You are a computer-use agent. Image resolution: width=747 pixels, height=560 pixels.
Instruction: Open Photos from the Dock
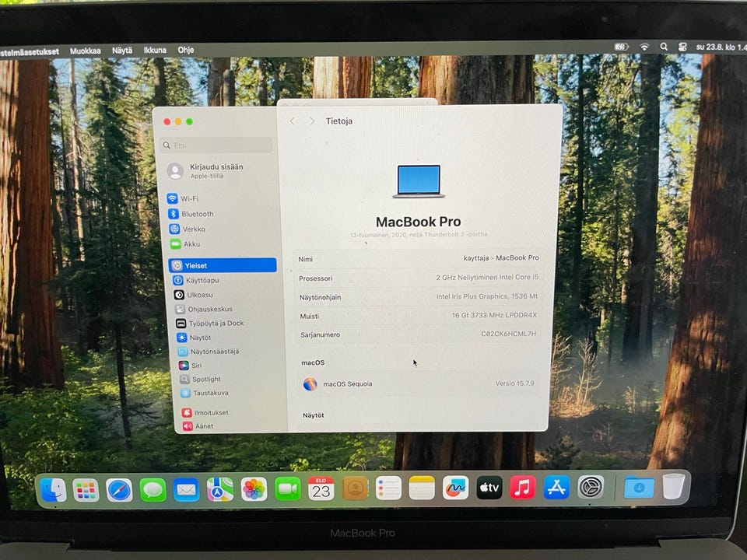tap(254, 489)
